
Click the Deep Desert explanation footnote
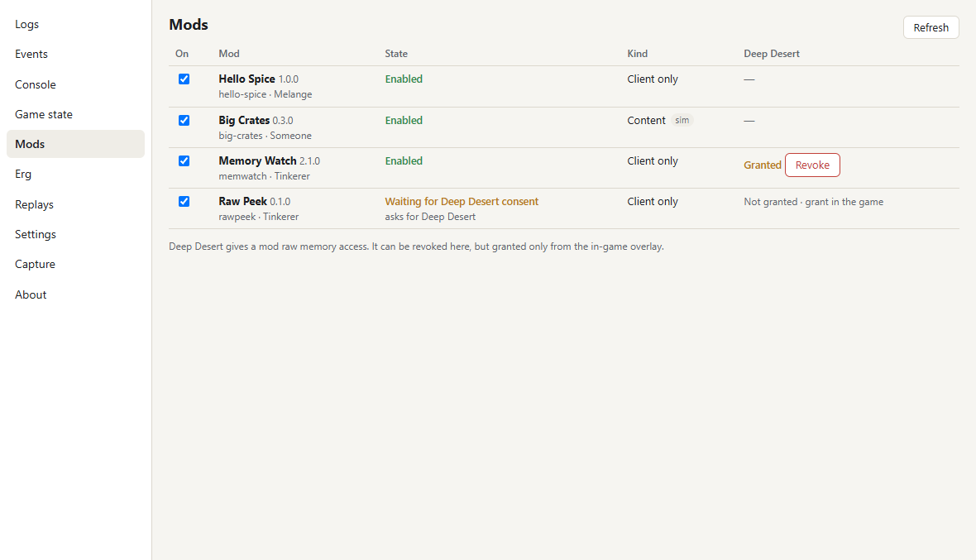pyautogui.click(x=416, y=246)
